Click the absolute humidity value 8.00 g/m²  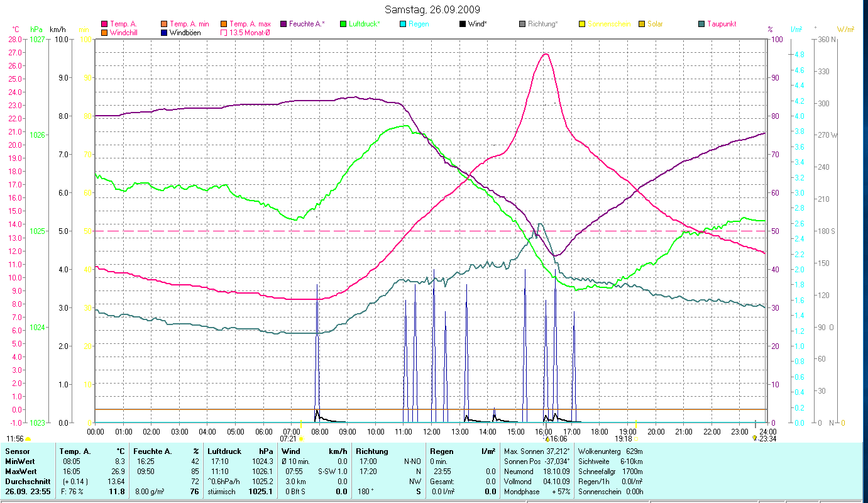click(x=149, y=492)
